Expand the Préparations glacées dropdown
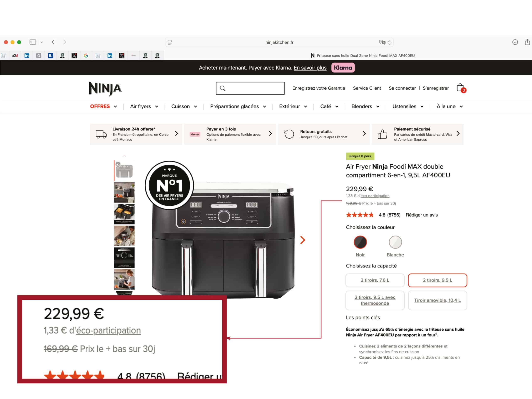The image size is (532, 399). coord(238,106)
